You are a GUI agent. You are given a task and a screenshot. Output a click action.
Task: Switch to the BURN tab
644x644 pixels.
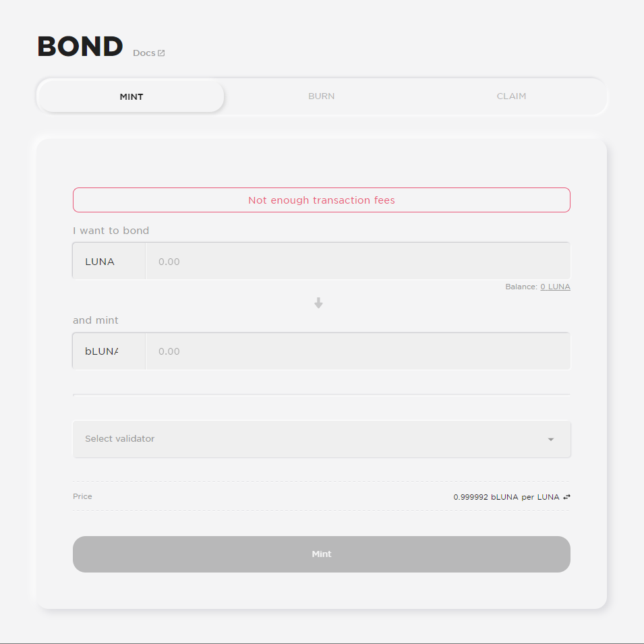[x=321, y=96]
